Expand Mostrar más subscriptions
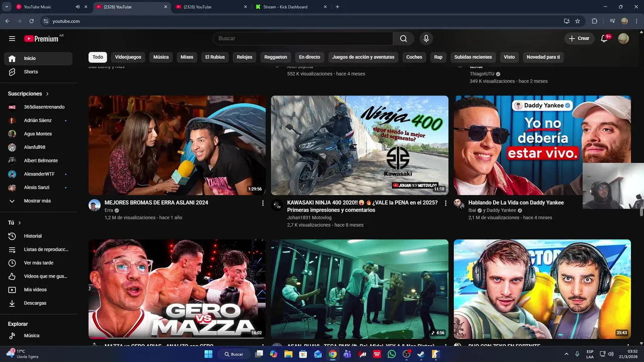The image size is (644, 362). tap(38, 201)
